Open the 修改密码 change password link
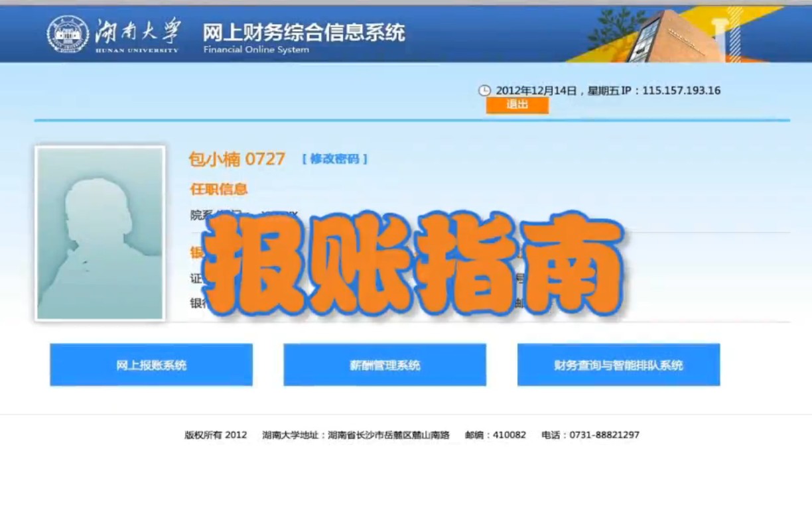 (334, 159)
